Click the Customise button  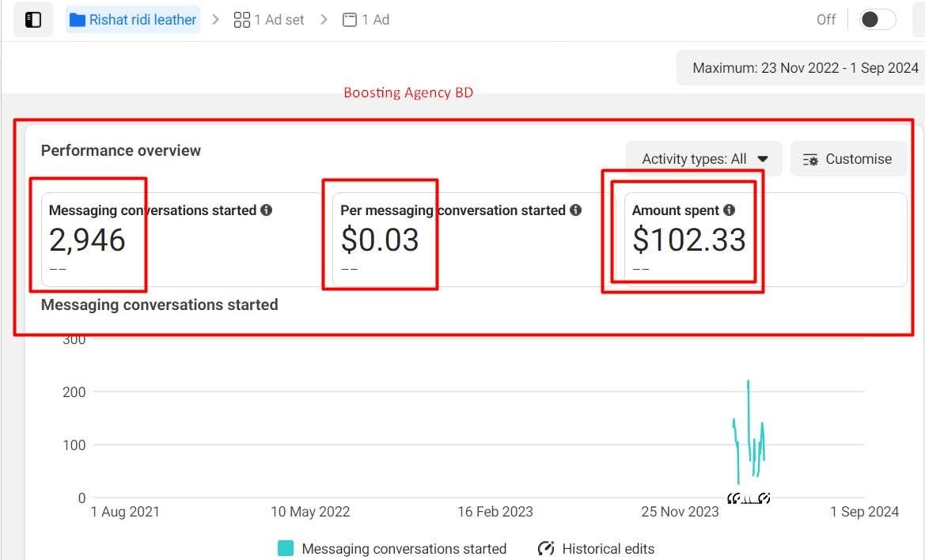pyautogui.click(x=848, y=158)
